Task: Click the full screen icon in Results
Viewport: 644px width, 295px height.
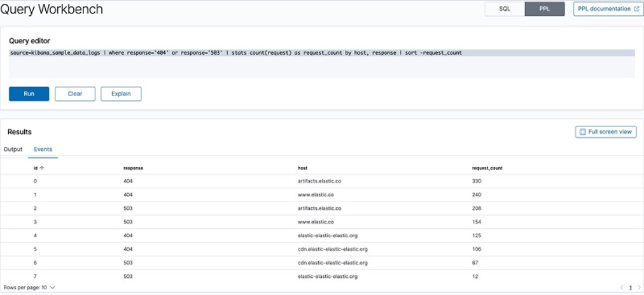Action: [582, 132]
